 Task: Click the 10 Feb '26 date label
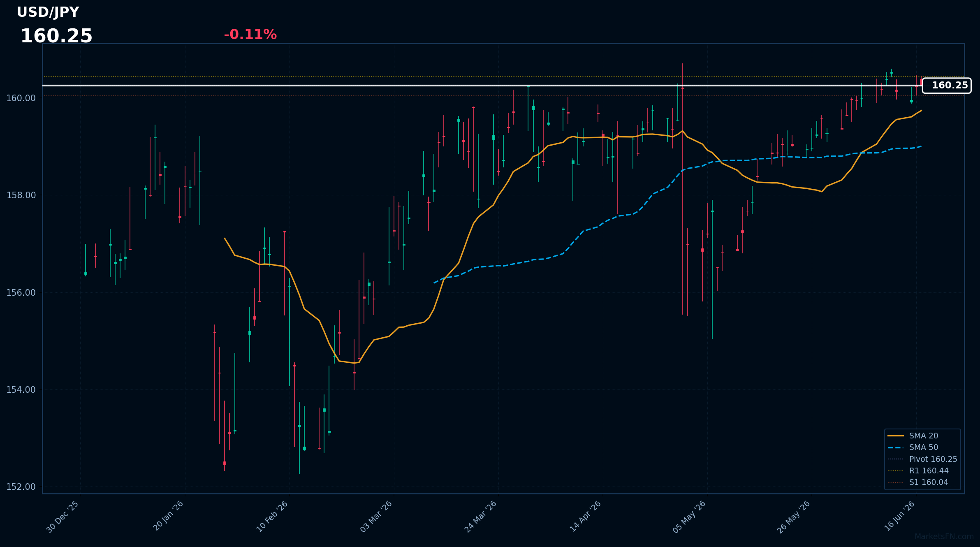(x=272, y=517)
